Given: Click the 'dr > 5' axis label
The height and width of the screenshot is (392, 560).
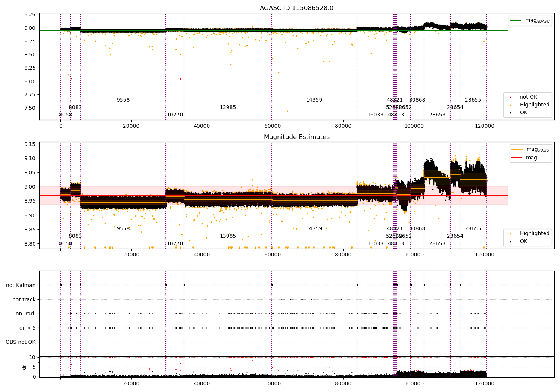Looking at the screenshot, I should [28, 328].
